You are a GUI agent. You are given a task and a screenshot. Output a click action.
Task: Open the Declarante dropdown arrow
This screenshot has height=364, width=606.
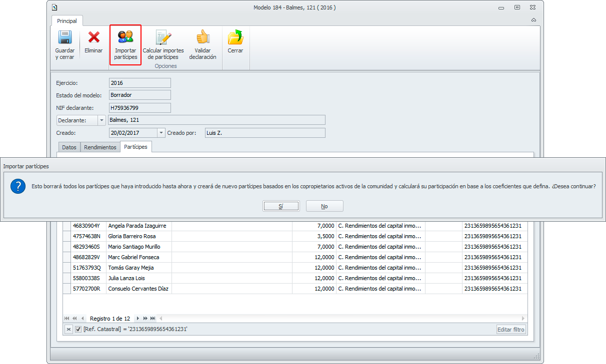point(101,120)
